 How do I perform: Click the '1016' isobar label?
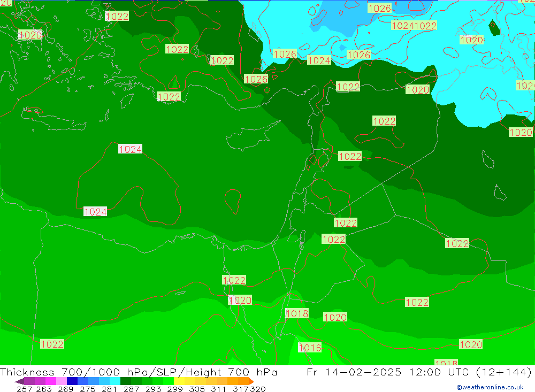point(310,348)
